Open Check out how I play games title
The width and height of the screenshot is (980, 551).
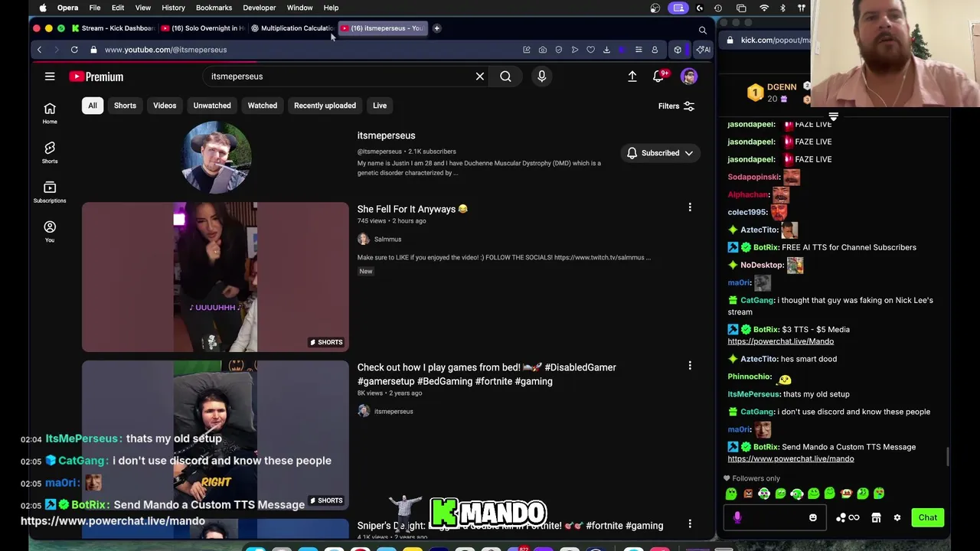coord(486,374)
